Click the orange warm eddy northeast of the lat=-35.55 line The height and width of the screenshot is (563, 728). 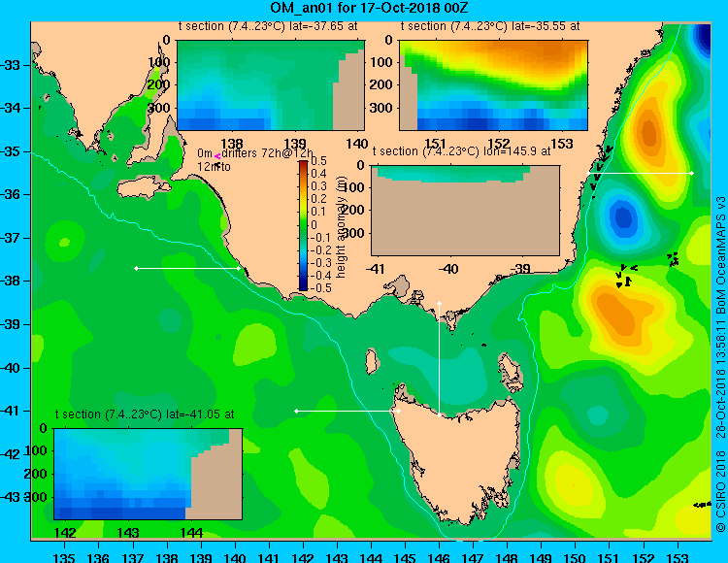(649, 134)
